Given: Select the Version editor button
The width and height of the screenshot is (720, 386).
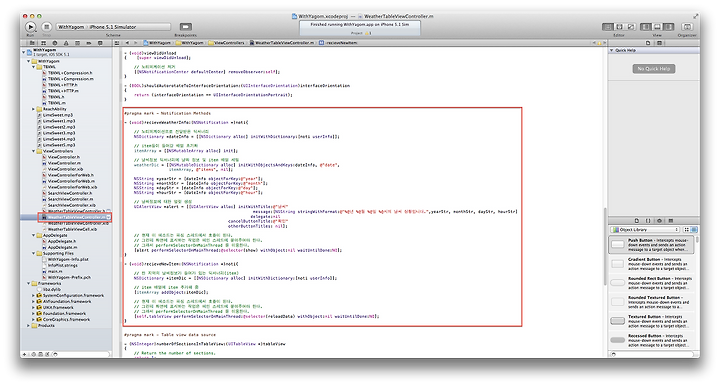Looking at the screenshot, I should coord(630,27).
